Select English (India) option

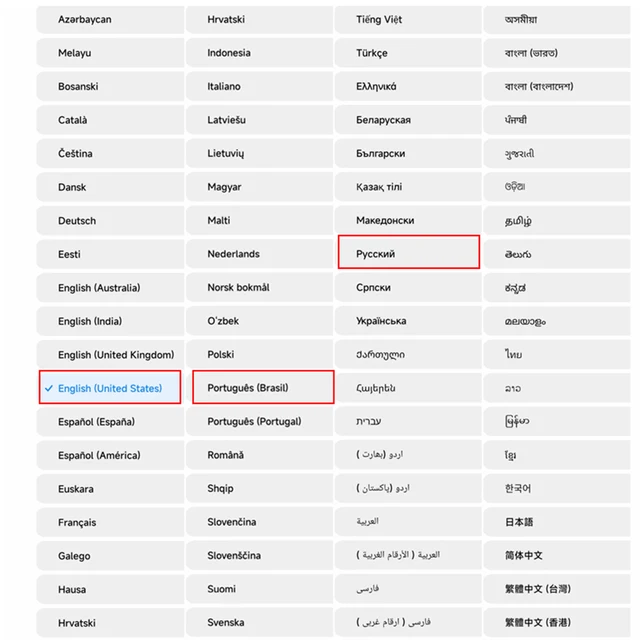[x=110, y=321]
